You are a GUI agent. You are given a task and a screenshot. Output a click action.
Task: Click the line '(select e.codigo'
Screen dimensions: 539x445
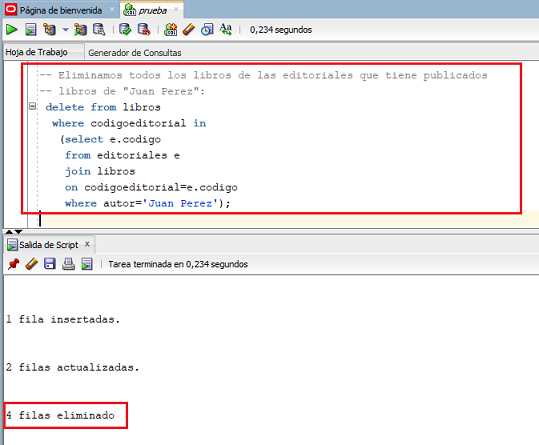(x=110, y=139)
